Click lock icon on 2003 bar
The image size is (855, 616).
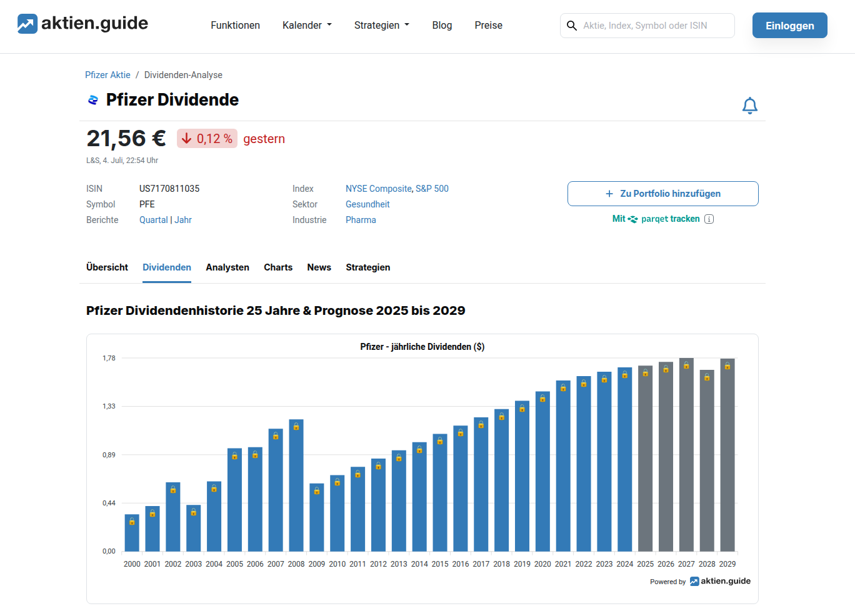pos(194,512)
